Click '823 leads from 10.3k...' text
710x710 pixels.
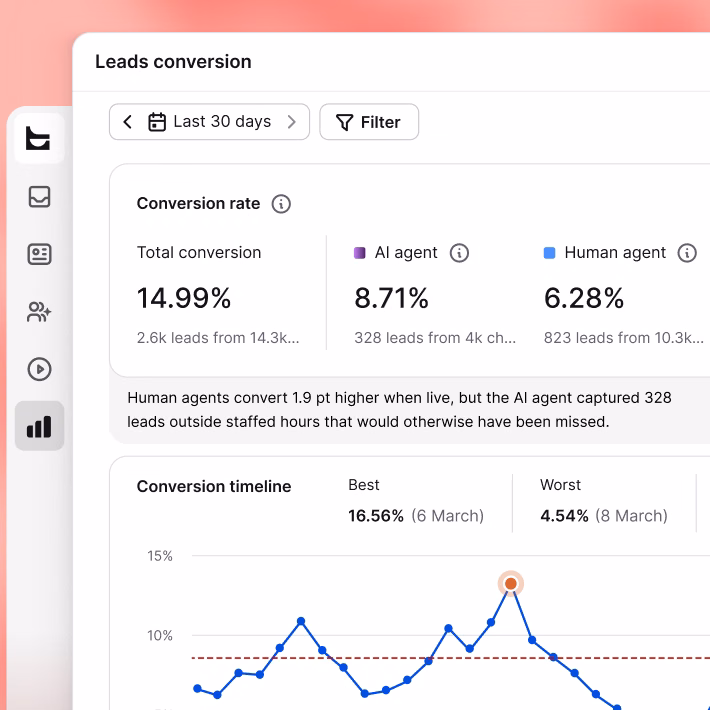point(624,338)
